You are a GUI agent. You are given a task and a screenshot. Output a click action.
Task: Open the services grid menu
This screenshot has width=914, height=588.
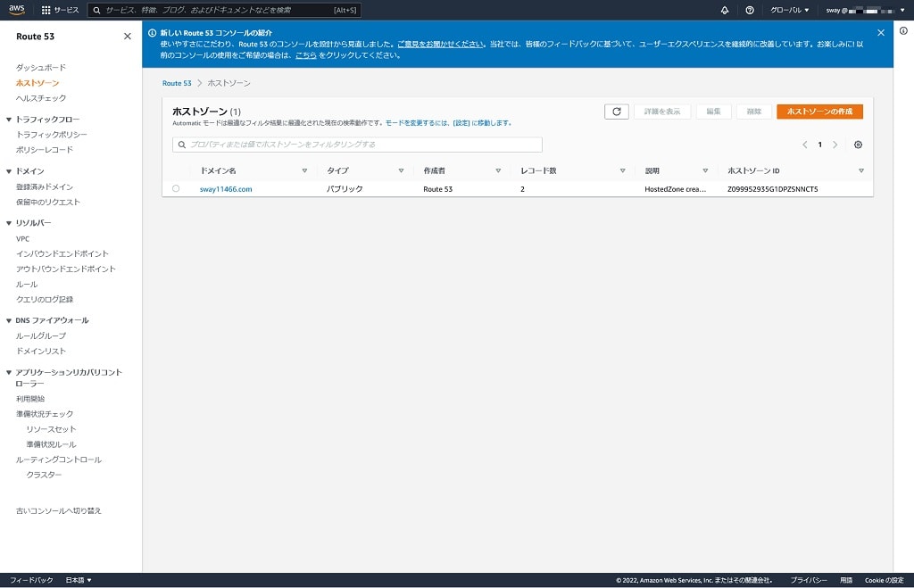pyautogui.click(x=46, y=10)
